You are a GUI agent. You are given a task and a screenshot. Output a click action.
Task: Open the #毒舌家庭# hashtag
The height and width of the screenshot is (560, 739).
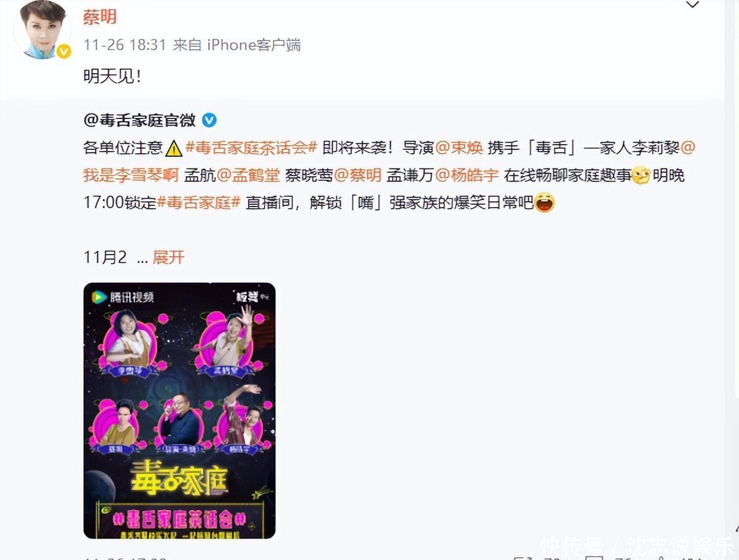pos(199,203)
